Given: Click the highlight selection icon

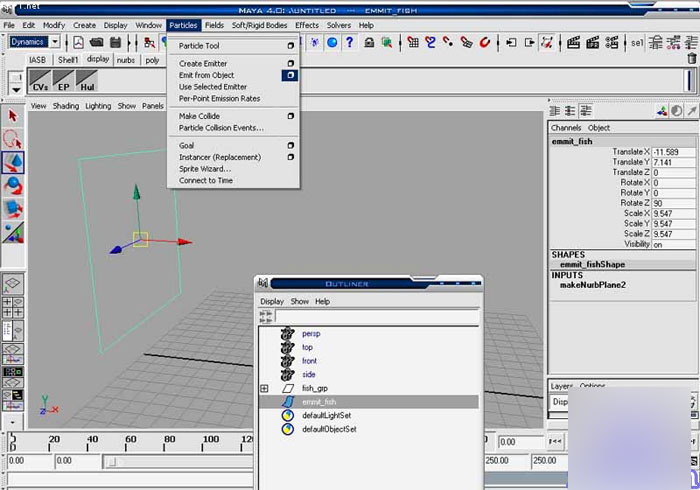Looking at the screenshot, I should (387, 42).
